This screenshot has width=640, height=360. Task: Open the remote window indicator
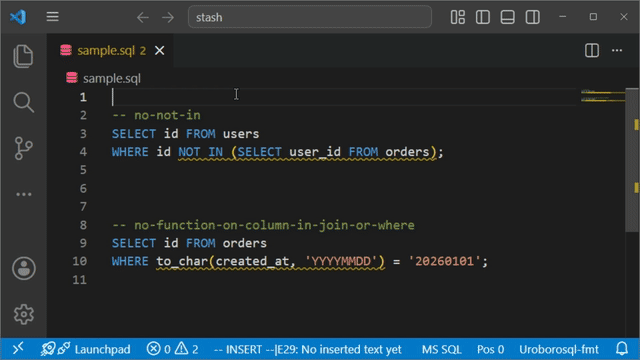(x=18, y=349)
